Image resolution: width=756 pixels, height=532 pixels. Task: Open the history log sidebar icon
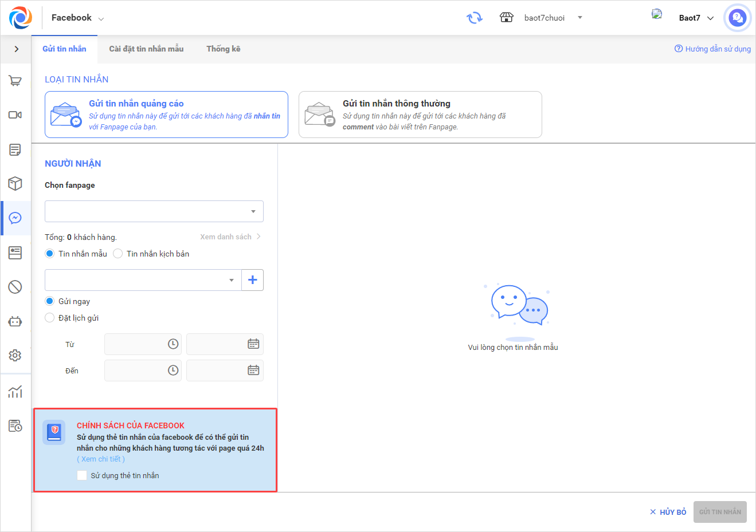pyautogui.click(x=15, y=426)
